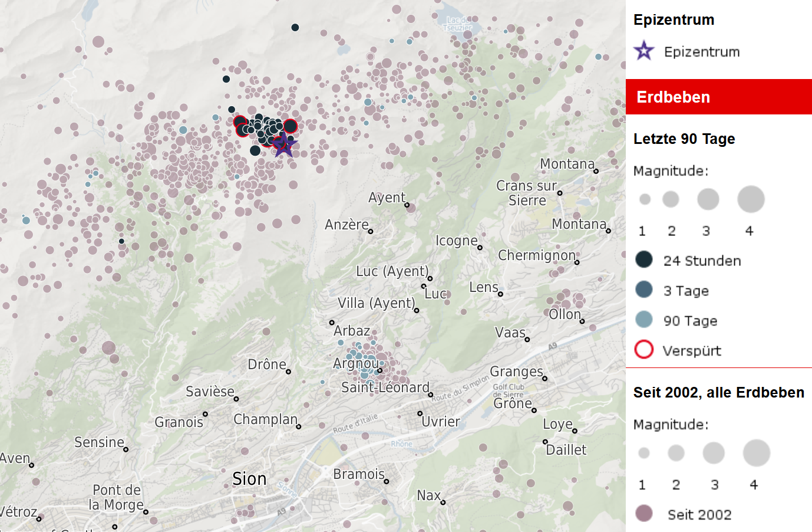This screenshot has height=532, width=812.
Task: Click the Daillet map label
Action: [x=566, y=450]
